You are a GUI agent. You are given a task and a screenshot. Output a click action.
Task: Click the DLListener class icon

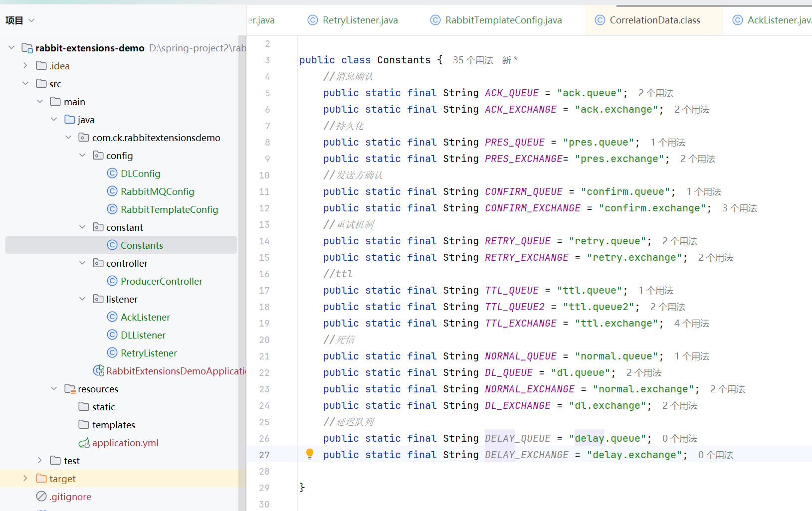tap(112, 335)
